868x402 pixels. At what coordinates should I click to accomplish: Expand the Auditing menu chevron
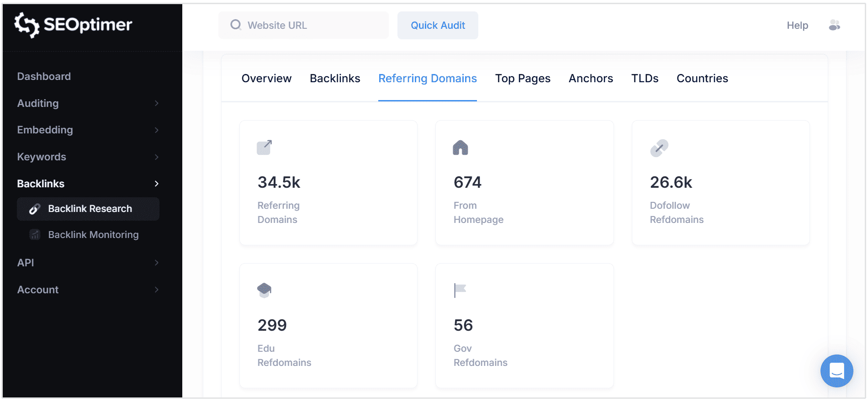(x=157, y=103)
